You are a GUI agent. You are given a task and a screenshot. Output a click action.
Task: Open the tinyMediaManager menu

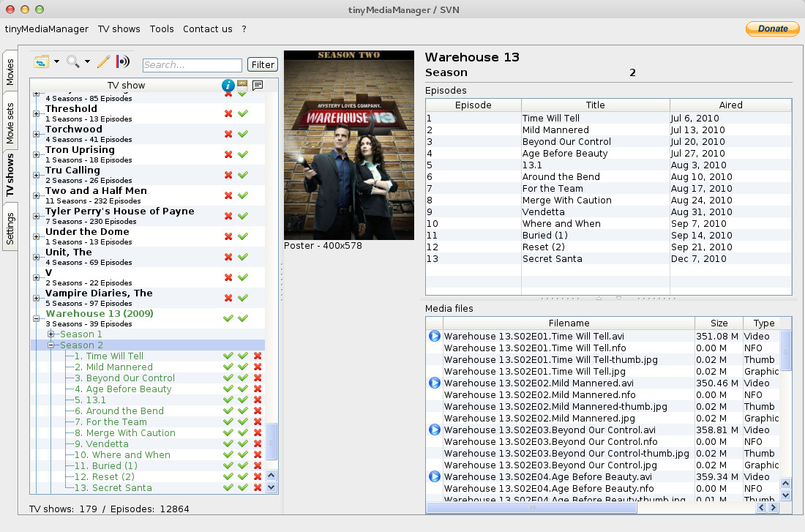[x=47, y=29]
